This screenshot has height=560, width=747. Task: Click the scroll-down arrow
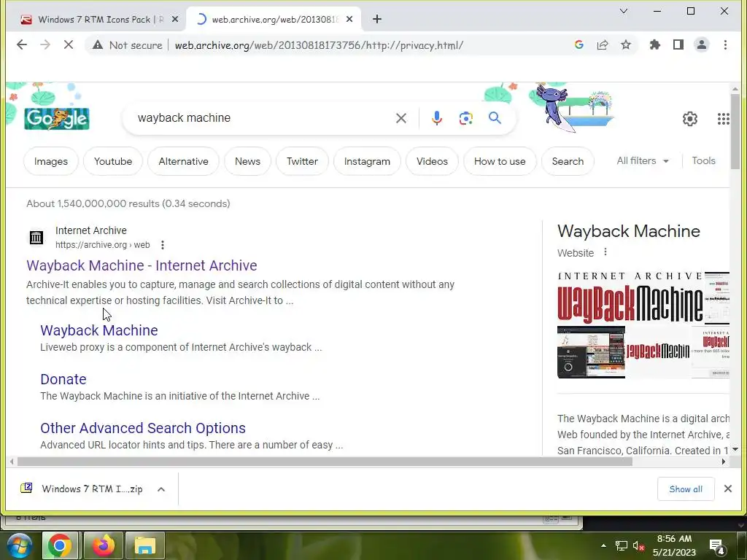[x=735, y=449]
